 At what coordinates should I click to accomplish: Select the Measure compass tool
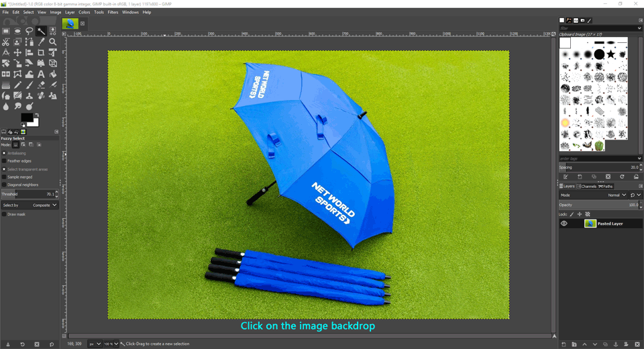(6, 52)
